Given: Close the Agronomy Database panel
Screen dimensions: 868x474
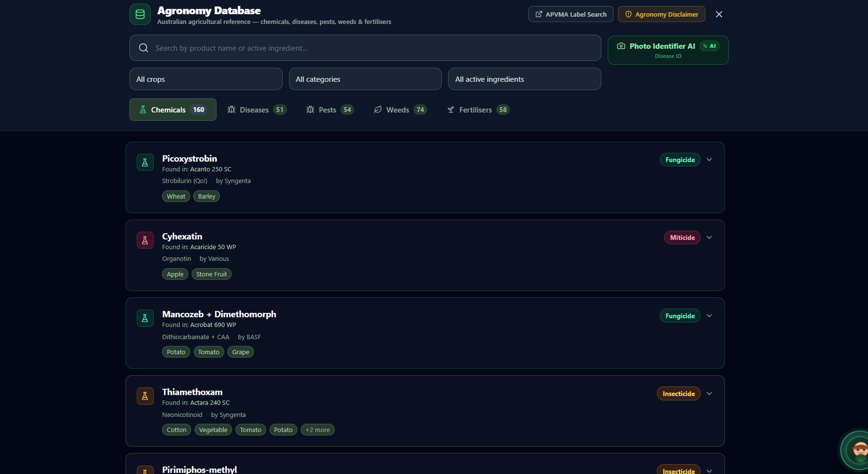Looking at the screenshot, I should (x=719, y=15).
